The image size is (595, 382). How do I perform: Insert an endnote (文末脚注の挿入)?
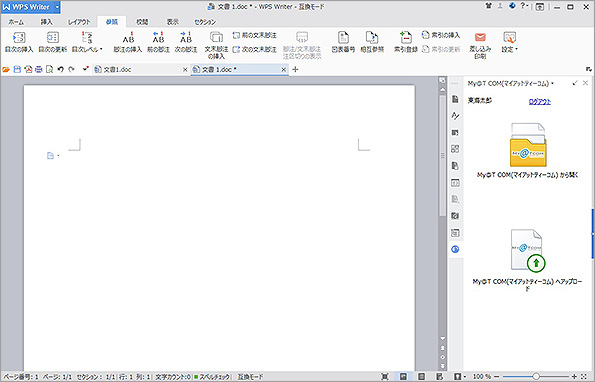point(216,45)
